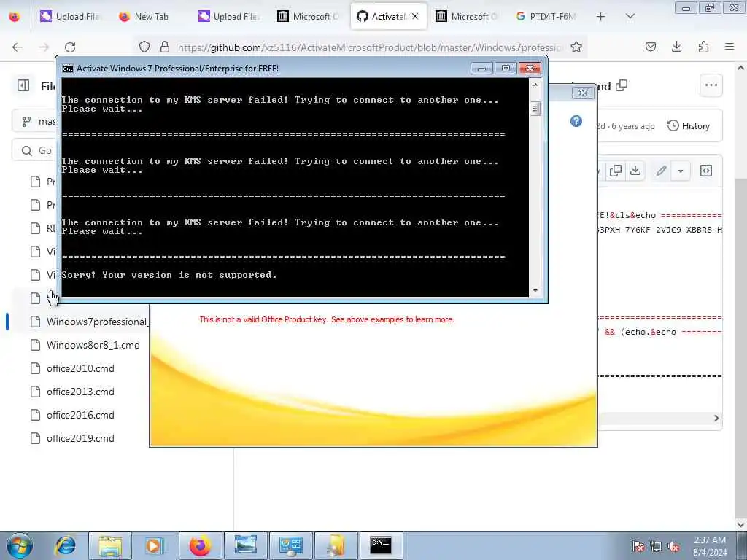Go back in Firefox browser history
Screen dimensions: 747x560
pyautogui.click(x=18, y=47)
